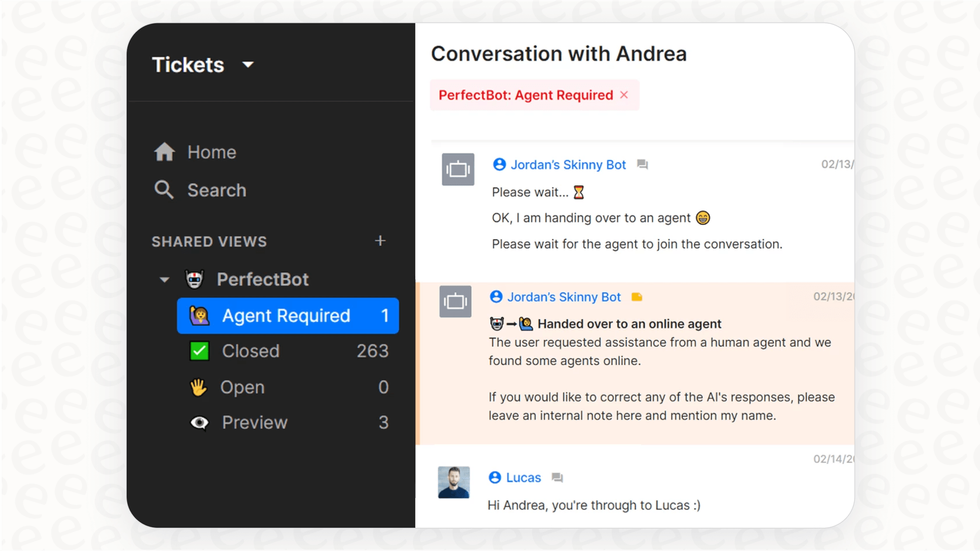Collapse the PerfectBot shared view
Image resolution: width=980 pixels, height=551 pixels.
(164, 279)
